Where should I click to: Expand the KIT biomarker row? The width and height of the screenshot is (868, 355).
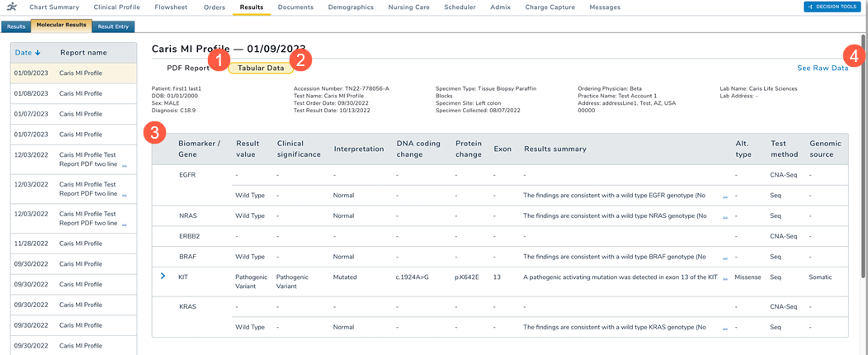[x=163, y=277]
